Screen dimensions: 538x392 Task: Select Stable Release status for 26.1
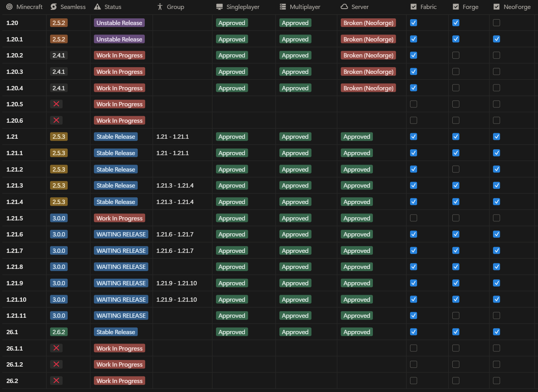(x=116, y=332)
